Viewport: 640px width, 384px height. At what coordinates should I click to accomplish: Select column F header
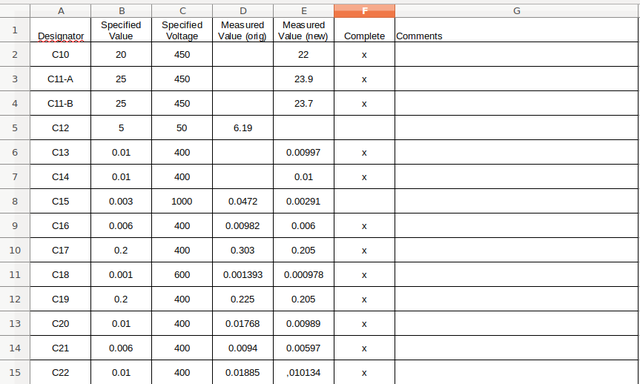(x=364, y=11)
